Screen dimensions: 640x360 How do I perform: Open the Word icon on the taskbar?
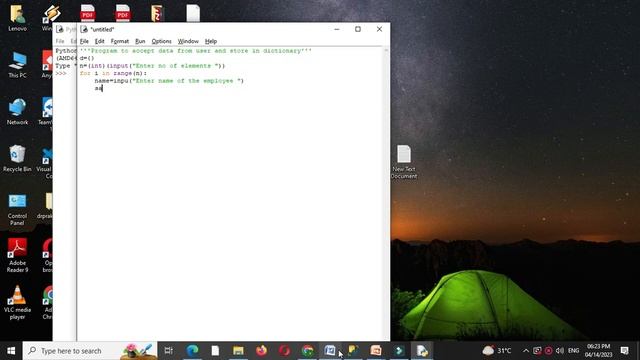coord(330,351)
